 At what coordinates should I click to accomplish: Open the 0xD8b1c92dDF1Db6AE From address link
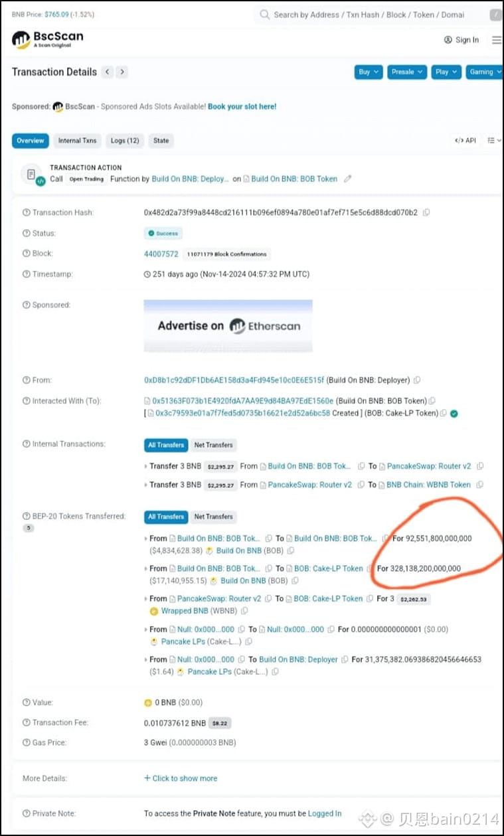click(x=234, y=380)
